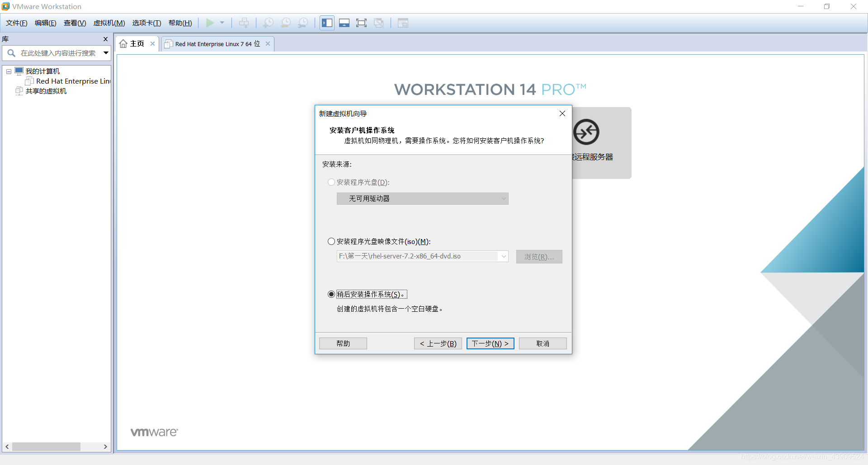This screenshot has width=868, height=465.
Task: Click the 共享的虚拟机 shared icon
Action: click(x=19, y=91)
